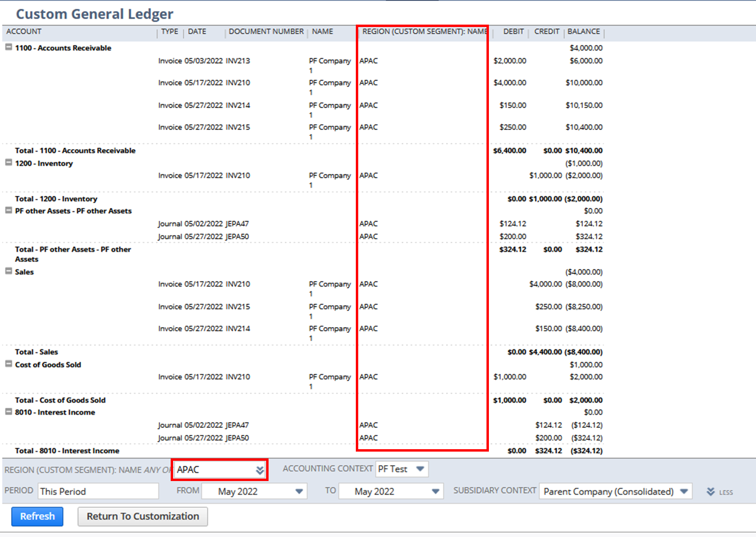Image resolution: width=756 pixels, height=537 pixels.
Task: Click the Refresh button
Action: (37, 516)
